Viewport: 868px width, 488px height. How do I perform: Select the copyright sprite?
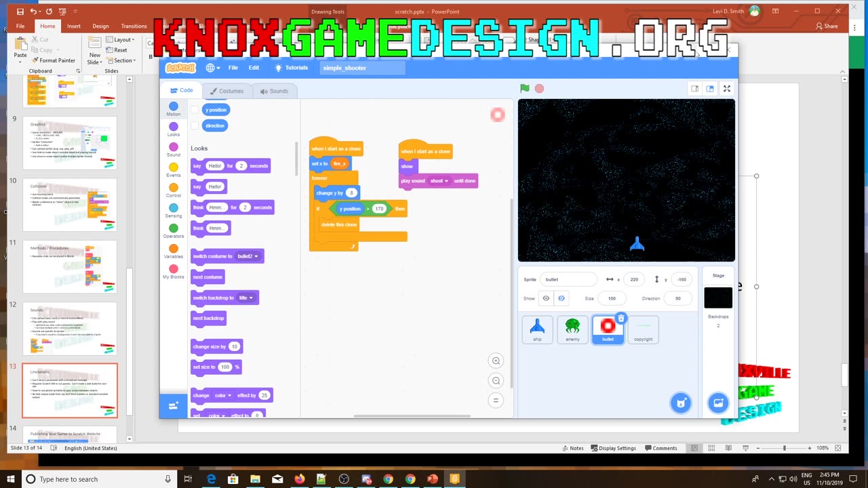click(x=643, y=329)
